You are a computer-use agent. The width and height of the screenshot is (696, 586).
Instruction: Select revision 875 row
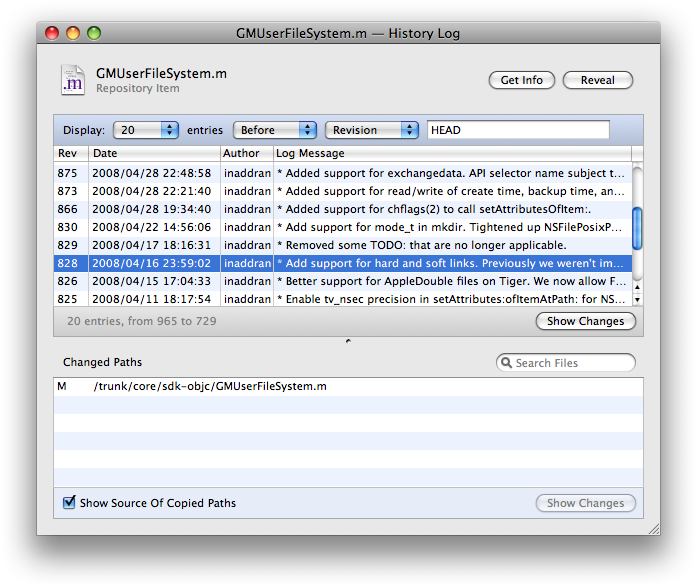pos(343,173)
